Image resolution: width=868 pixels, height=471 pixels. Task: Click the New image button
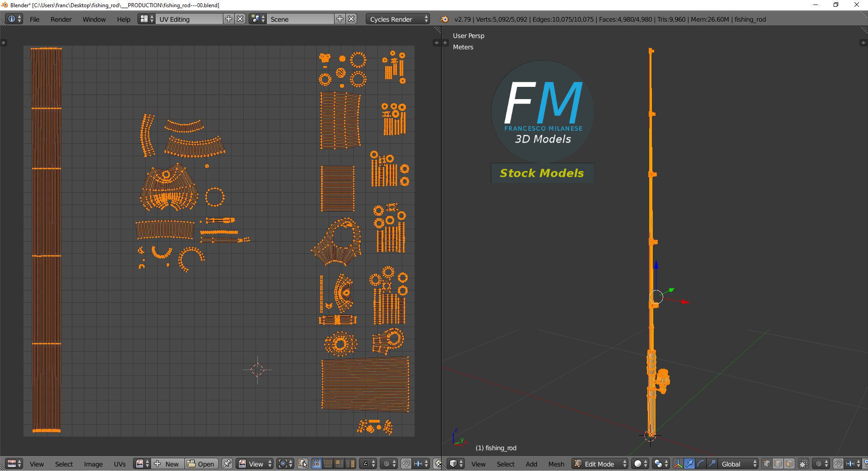pos(168,464)
